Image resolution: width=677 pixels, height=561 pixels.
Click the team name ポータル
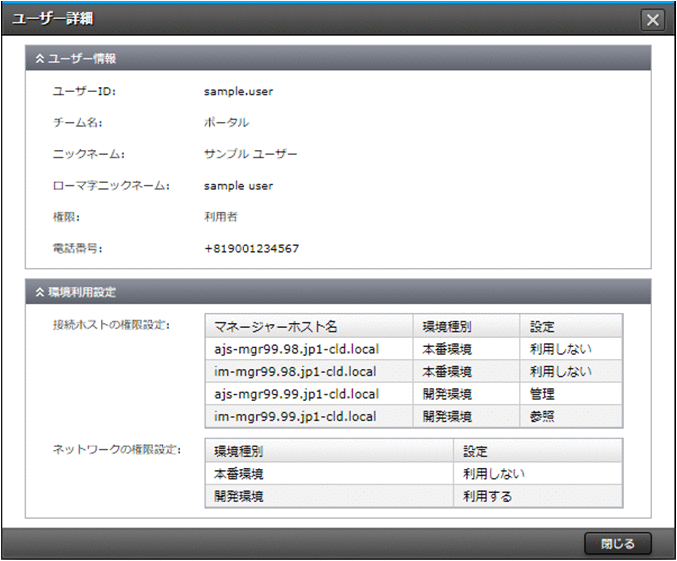point(227,123)
